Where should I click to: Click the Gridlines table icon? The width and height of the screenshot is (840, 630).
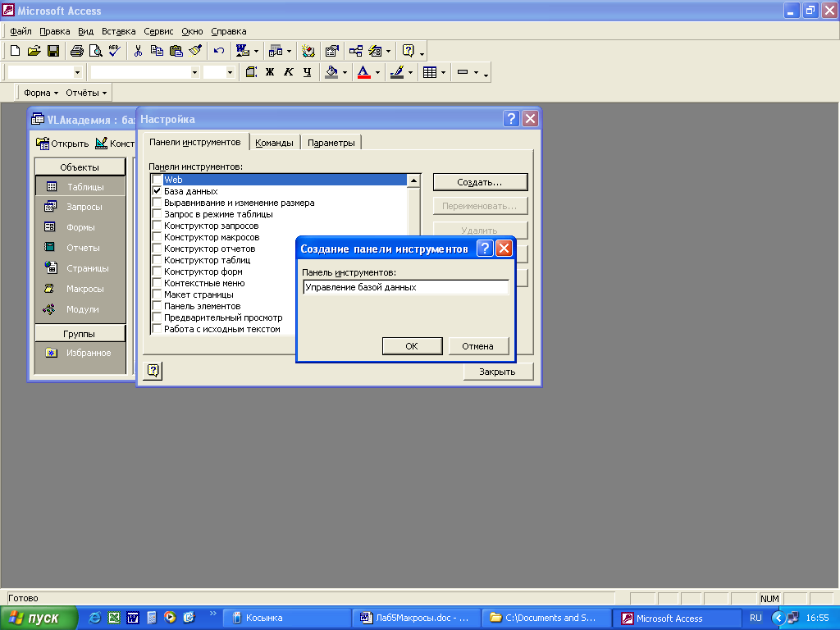430,72
